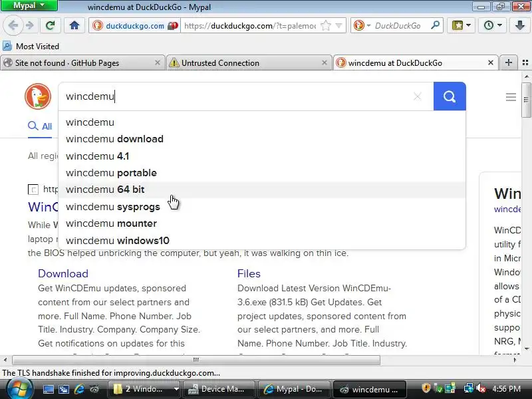
Task: Click the muted volume tray icon
Action: tap(481, 388)
